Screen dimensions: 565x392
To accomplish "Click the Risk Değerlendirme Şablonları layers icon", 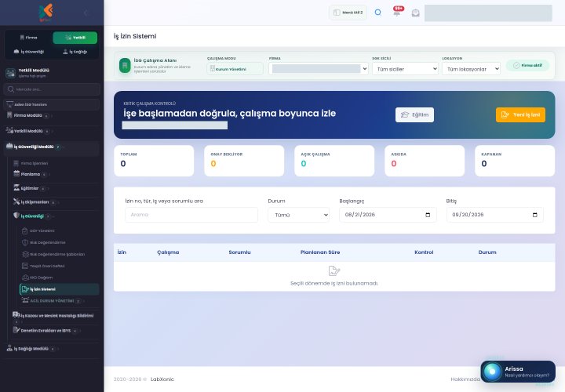I will pos(25,254).
